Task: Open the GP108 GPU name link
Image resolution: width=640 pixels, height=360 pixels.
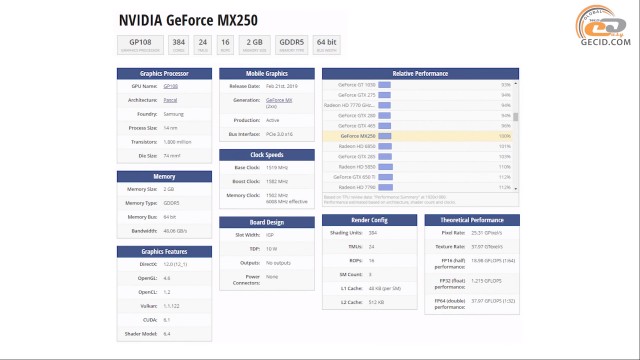Action: tap(171, 86)
